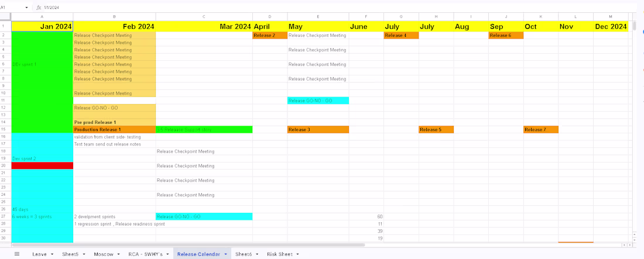Select the green Release Support story cell
Image resolution: width=644 pixels, height=259 pixels.
coord(204,130)
